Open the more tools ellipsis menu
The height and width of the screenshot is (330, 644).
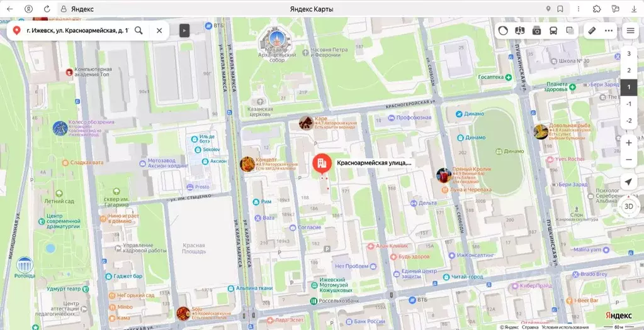[x=609, y=30]
